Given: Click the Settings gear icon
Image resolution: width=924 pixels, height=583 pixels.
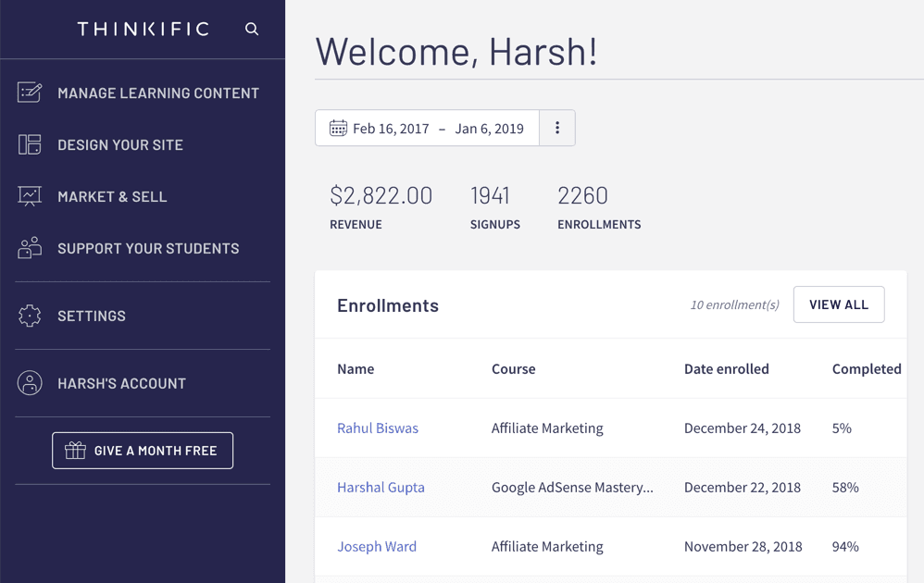Looking at the screenshot, I should 30,316.
